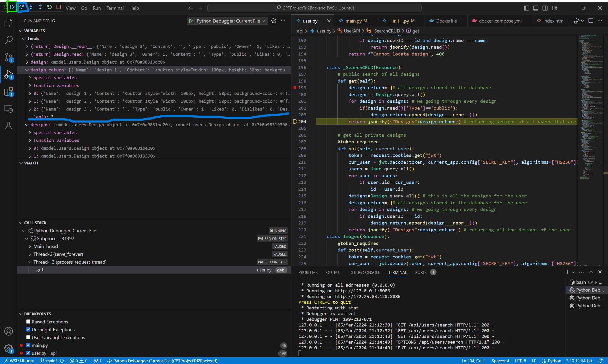Image resolution: width=608 pixels, height=364 pixels.
Task: Continue debugging with the Continue button
Action: tap(12, 7)
